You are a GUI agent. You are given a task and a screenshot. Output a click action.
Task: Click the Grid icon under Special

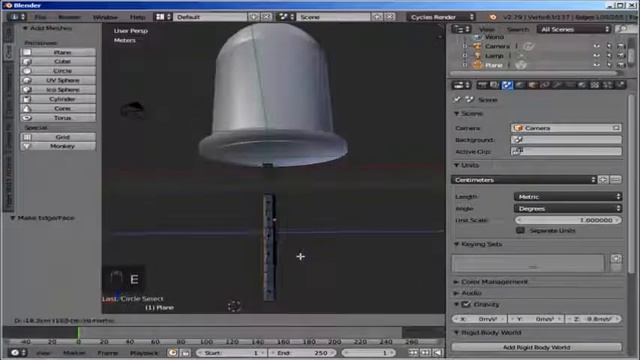click(x=27, y=137)
